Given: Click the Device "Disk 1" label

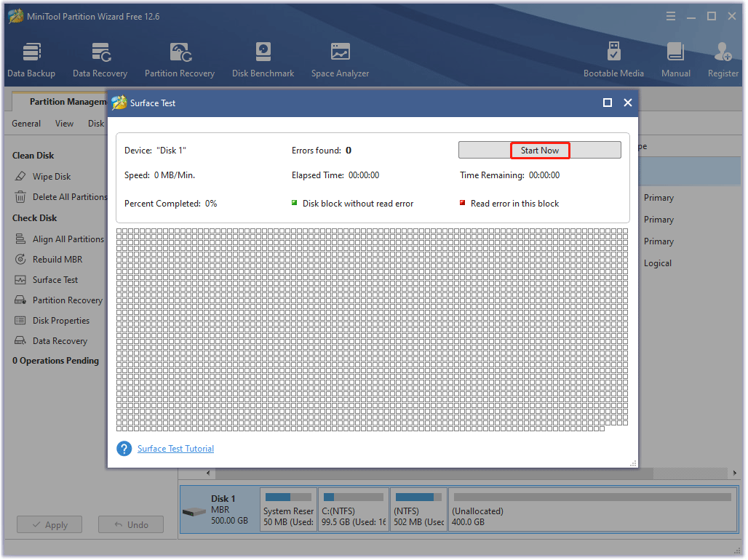Looking at the screenshot, I should (x=155, y=151).
